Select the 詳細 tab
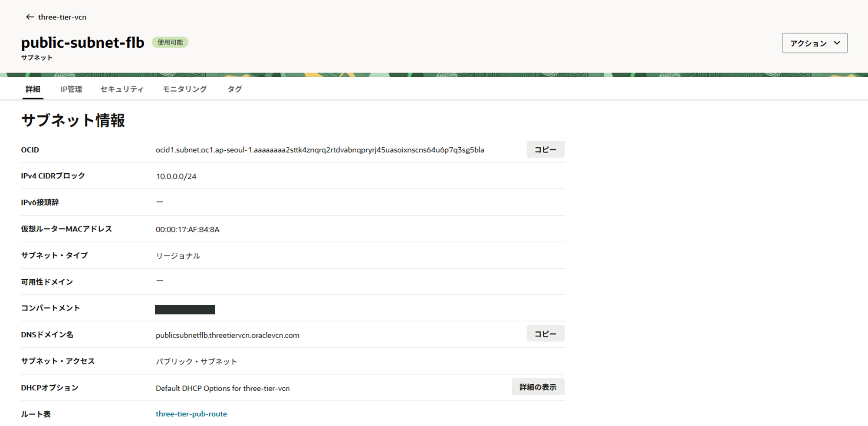 (x=33, y=89)
